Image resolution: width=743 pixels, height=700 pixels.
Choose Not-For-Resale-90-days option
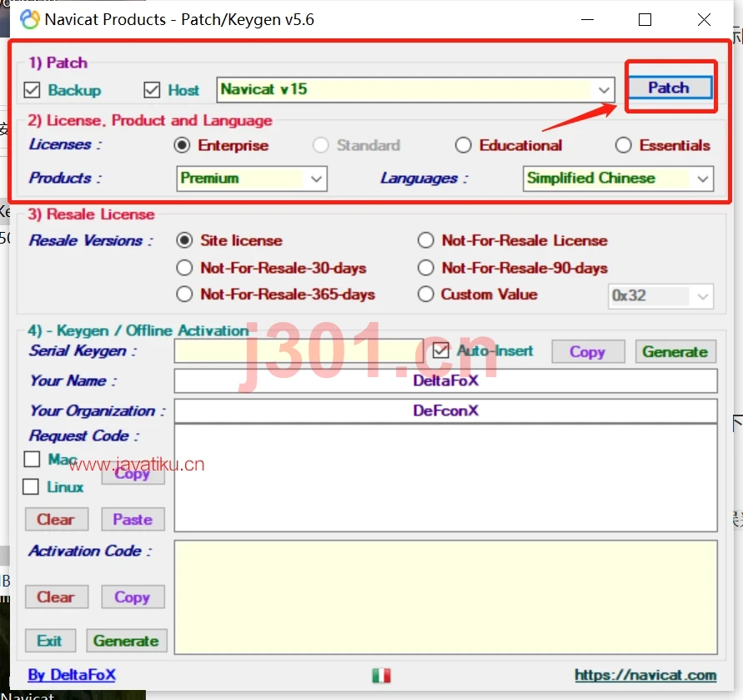pyautogui.click(x=425, y=268)
